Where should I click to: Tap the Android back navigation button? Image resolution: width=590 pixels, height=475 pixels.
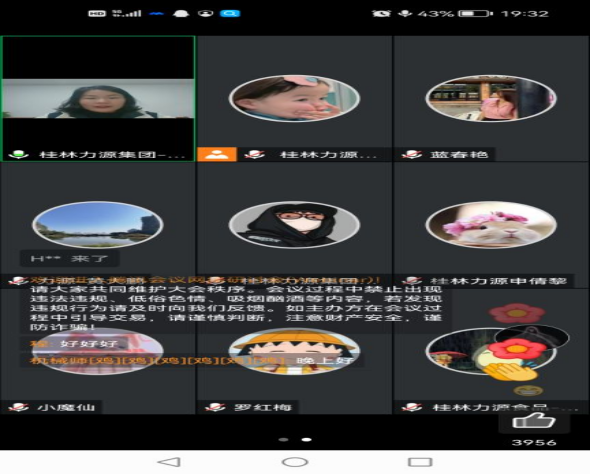pos(169,462)
